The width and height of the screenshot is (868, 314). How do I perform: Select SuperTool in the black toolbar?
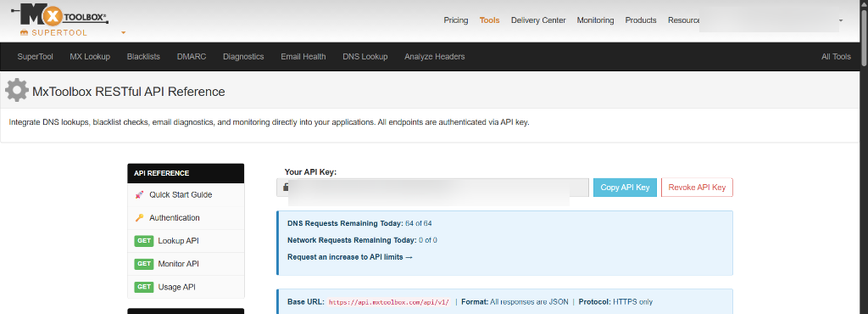coord(35,57)
